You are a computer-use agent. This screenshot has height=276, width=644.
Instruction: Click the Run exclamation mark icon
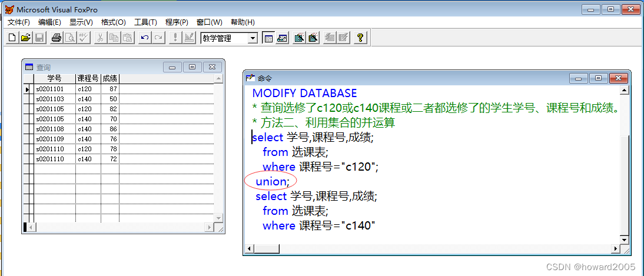(x=175, y=38)
